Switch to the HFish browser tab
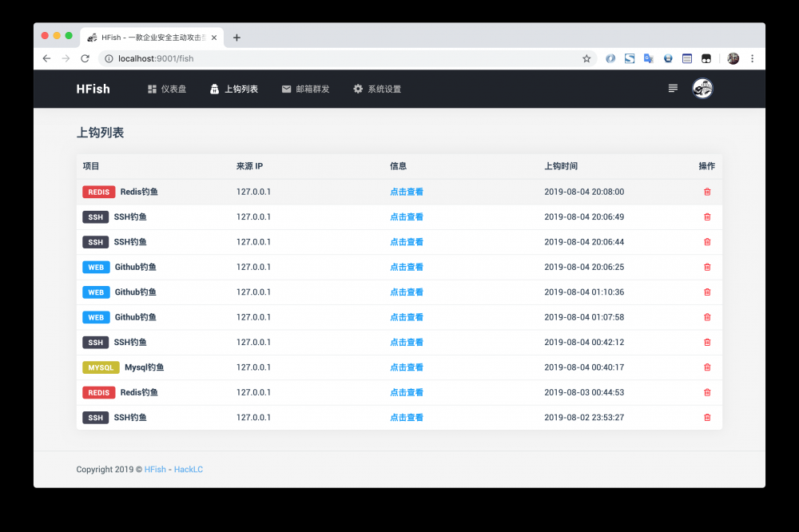Image resolution: width=799 pixels, height=532 pixels. pos(148,37)
